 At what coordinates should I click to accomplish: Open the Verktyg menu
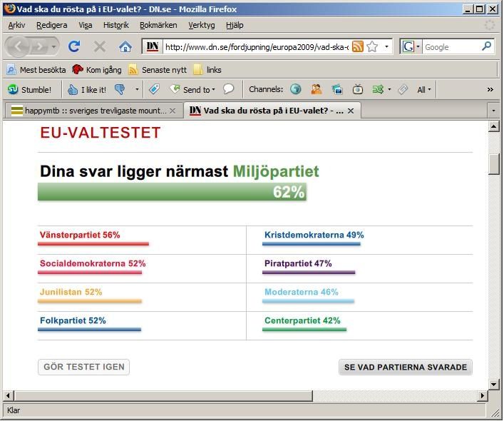(x=202, y=25)
